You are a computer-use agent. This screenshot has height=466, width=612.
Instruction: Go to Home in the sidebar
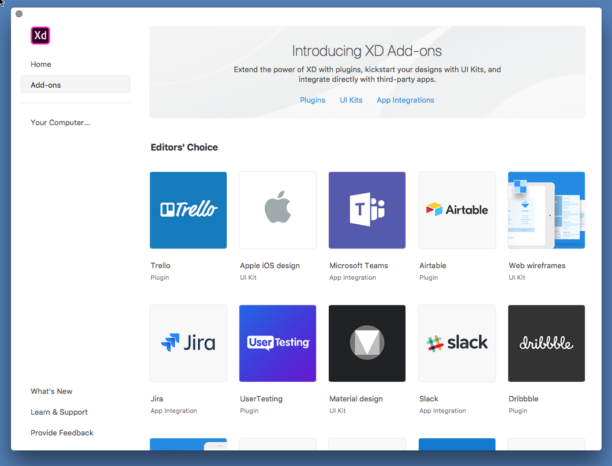41,64
